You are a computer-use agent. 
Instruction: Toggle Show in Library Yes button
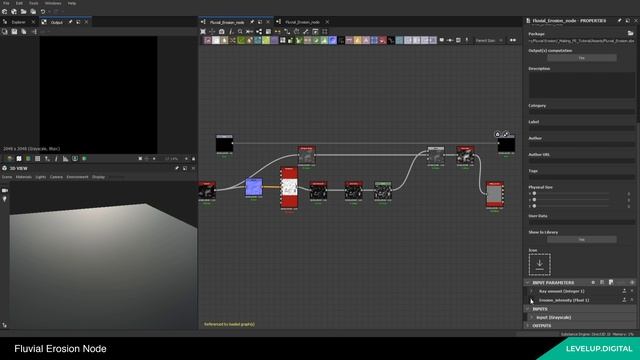click(582, 240)
